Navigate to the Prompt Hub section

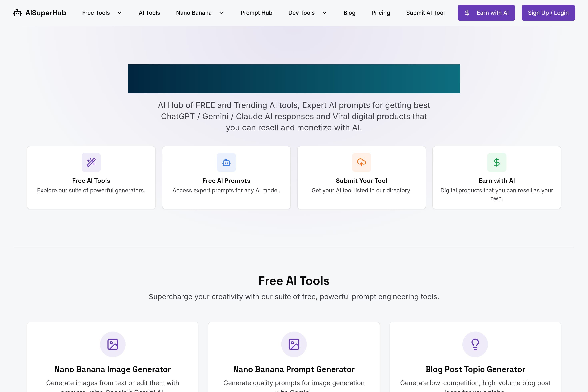coord(256,13)
